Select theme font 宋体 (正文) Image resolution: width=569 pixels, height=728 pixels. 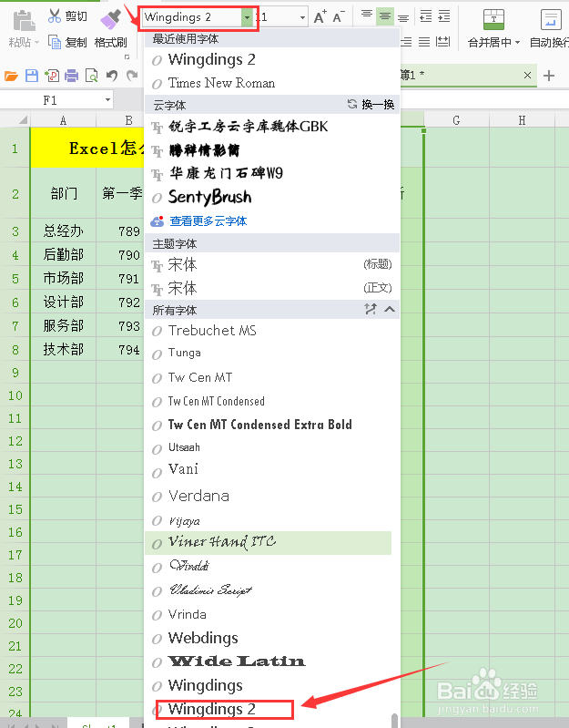click(271, 288)
